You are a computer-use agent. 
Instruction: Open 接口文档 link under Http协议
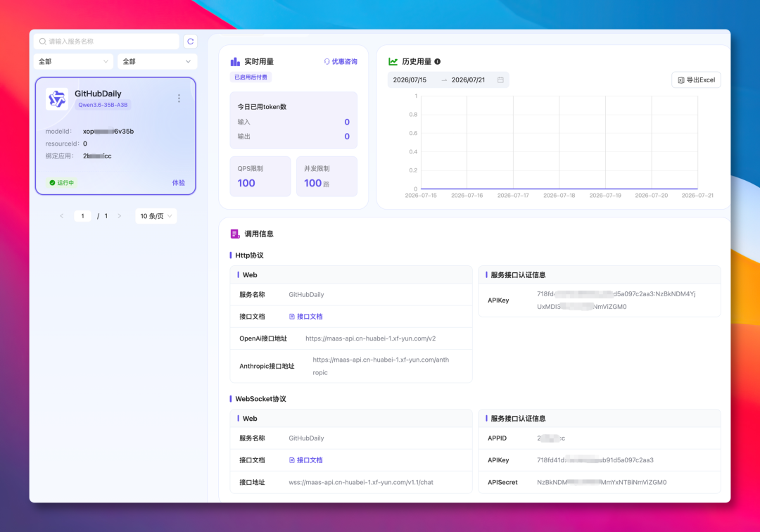pos(306,317)
